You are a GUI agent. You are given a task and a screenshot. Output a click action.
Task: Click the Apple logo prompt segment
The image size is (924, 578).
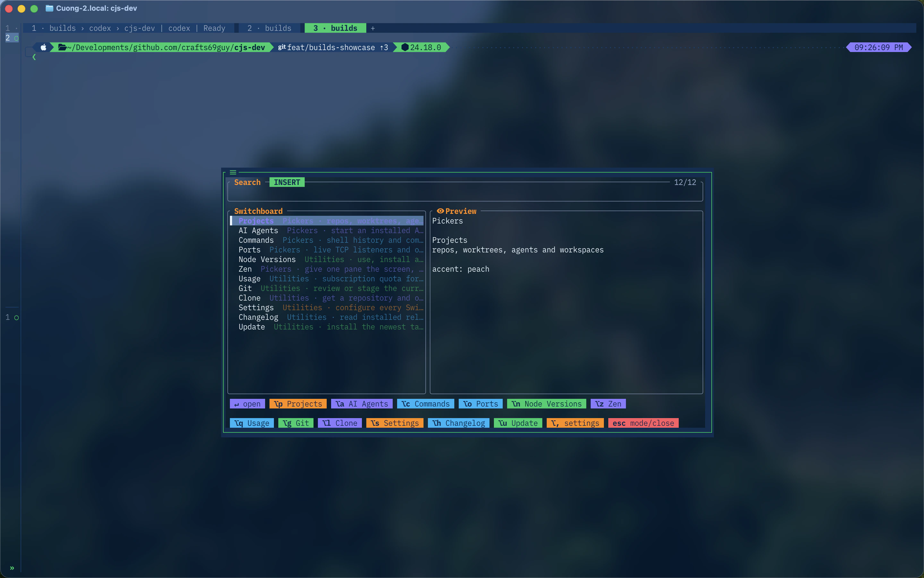tap(44, 48)
